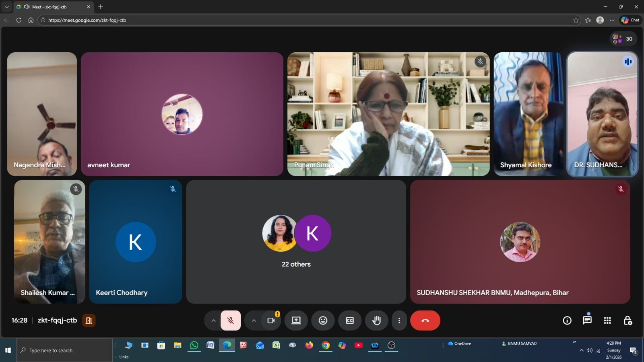The height and width of the screenshot is (362, 644).
Task: Open the Host controls lock icon
Action: coord(627,321)
